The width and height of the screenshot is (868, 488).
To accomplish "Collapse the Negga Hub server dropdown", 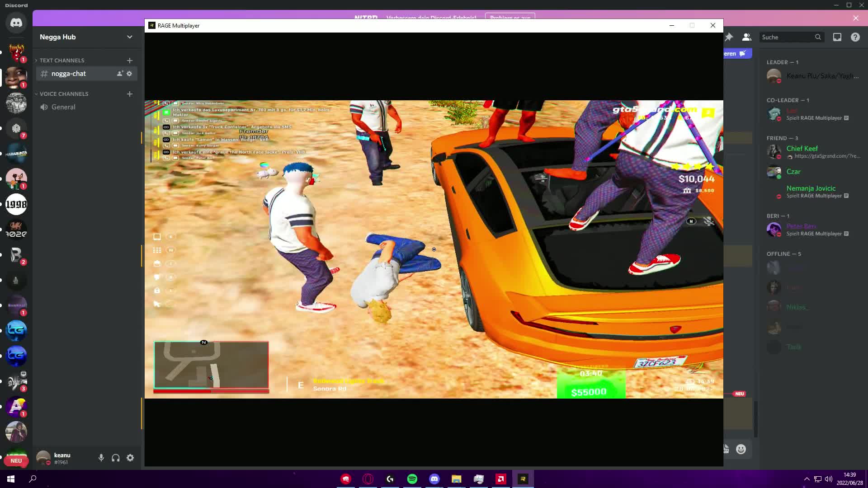I will (x=129, y=37).
